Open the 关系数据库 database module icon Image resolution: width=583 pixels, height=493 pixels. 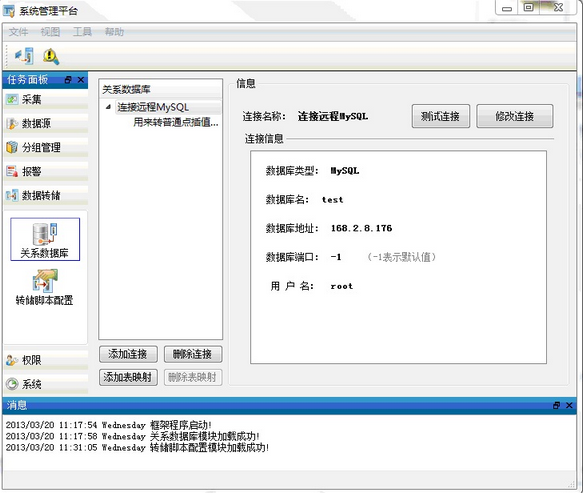(x=45, y=239)
